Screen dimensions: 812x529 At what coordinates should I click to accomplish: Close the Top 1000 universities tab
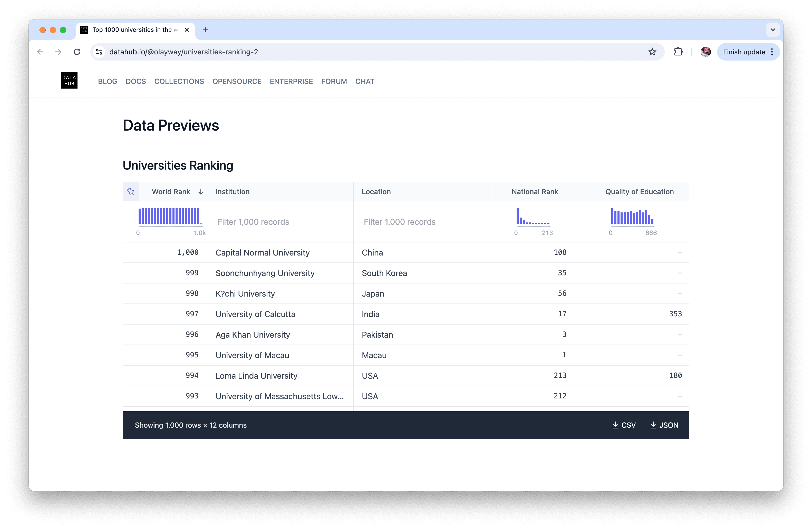[x=187, y=30]
